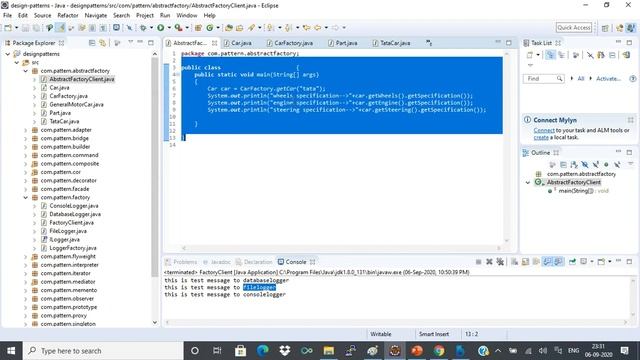Viewport: 640px width, 360px height.
Task: Click the editor horizontal scrollbar
Action: 341,248
